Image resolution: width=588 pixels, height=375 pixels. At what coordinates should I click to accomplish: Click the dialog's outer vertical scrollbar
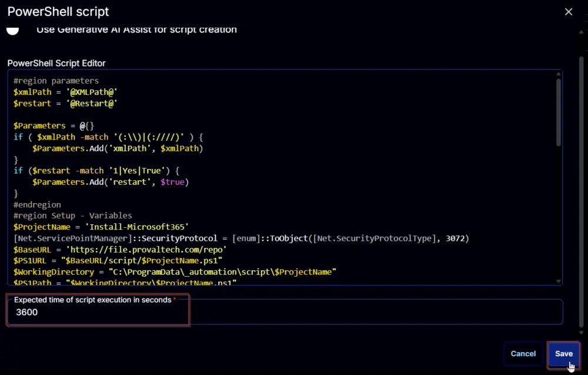(x=582, y=191)
